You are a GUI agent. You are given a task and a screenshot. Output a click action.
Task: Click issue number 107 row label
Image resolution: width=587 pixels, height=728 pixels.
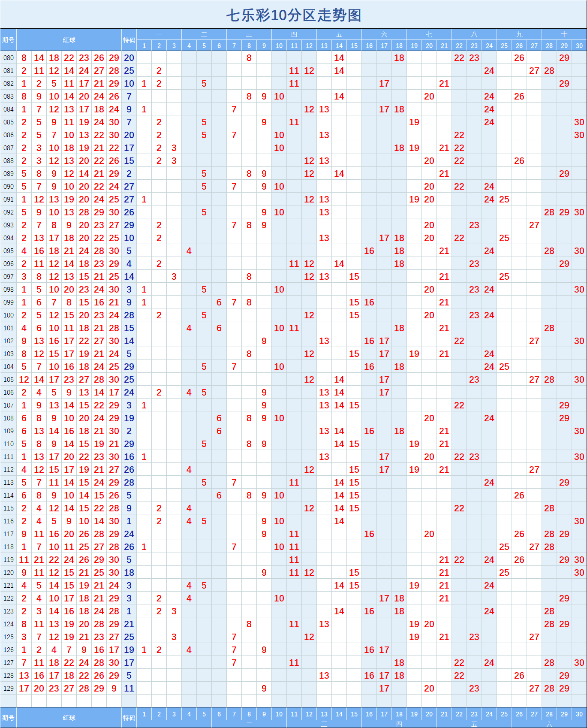9,405
